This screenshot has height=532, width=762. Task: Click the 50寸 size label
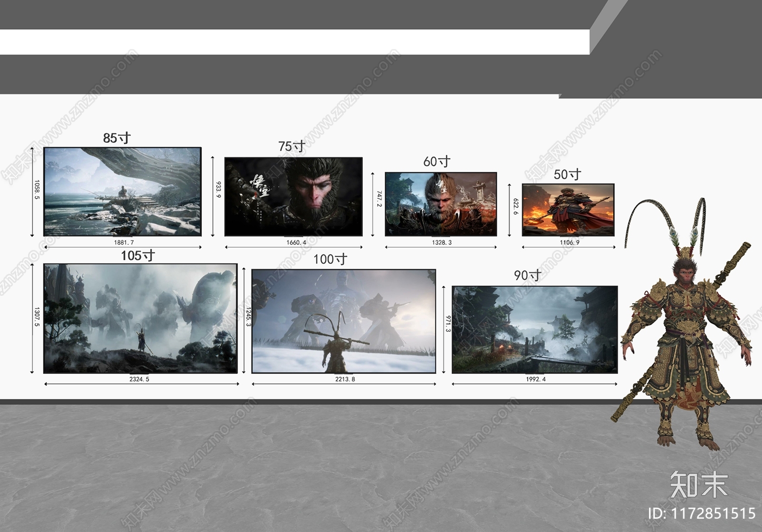(x=567, y=175)
